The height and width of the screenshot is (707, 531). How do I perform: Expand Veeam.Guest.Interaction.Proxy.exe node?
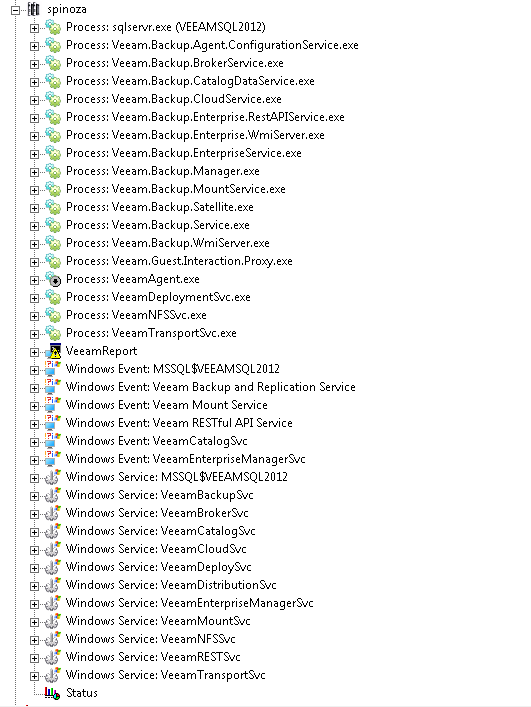[x=34, y=262]
